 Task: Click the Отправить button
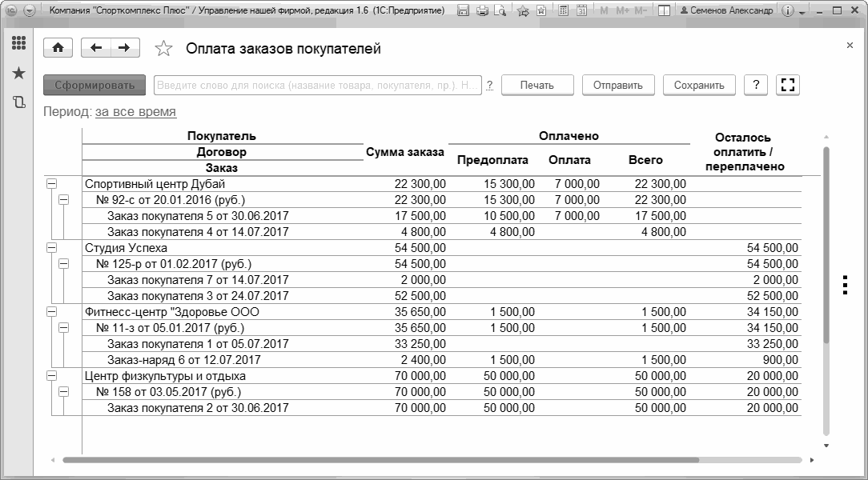[618, 85]
